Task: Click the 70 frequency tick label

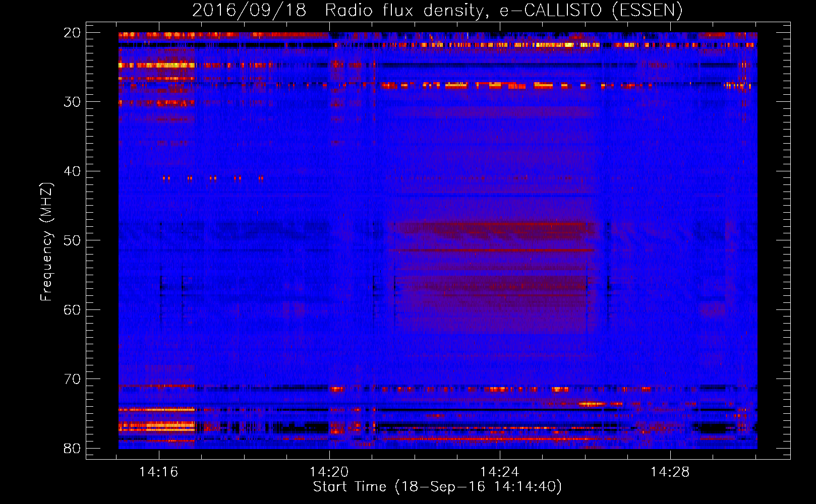Action: [x=72, y=379]
